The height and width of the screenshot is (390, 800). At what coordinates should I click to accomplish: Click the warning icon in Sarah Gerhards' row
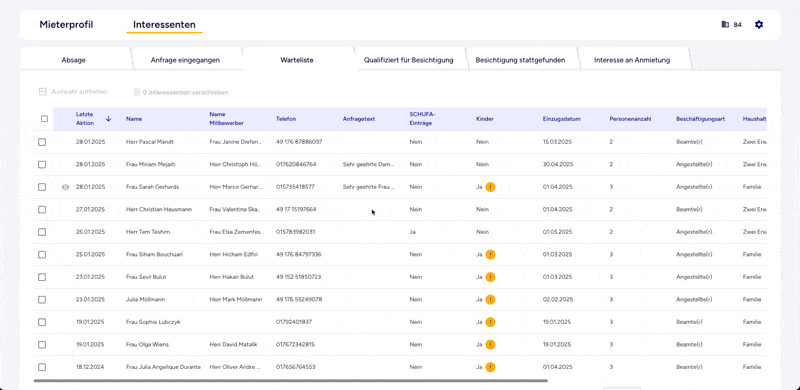click(490, 187)
